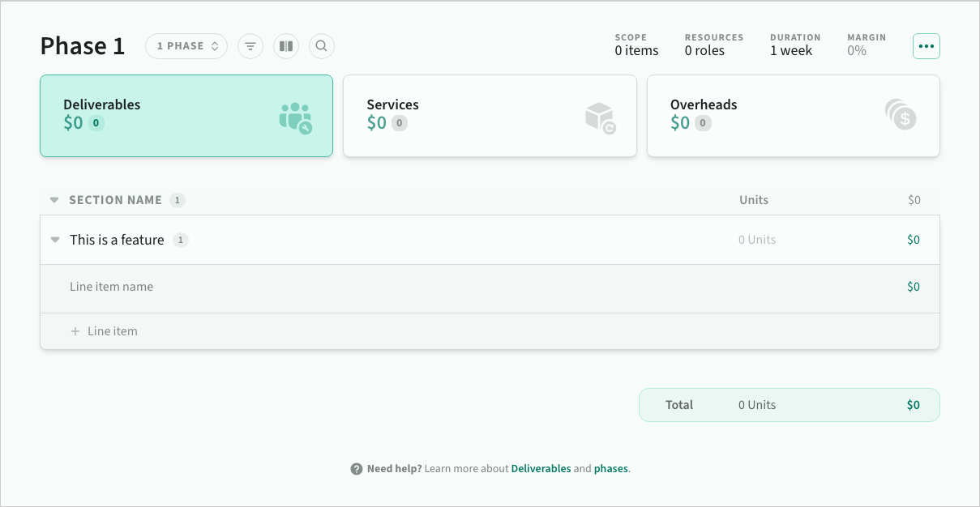The height and width of the screenshot is (507, 980).
Task: Open the phases help link
Action: point(611,469)
